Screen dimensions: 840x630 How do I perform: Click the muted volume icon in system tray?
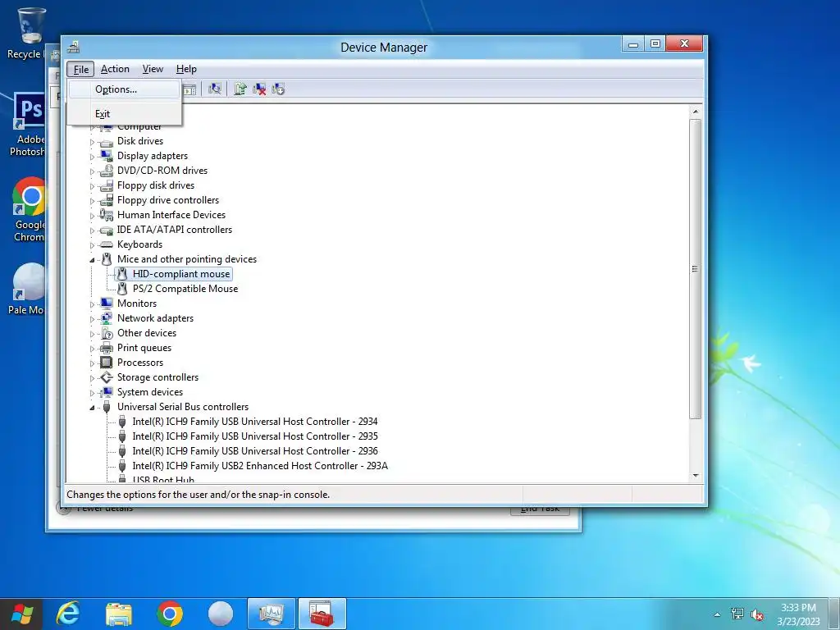[x=757, y=614]
